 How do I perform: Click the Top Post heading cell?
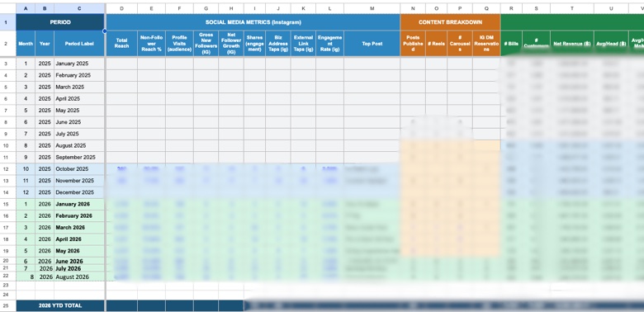pyautogui.click(x=372, y=44)
